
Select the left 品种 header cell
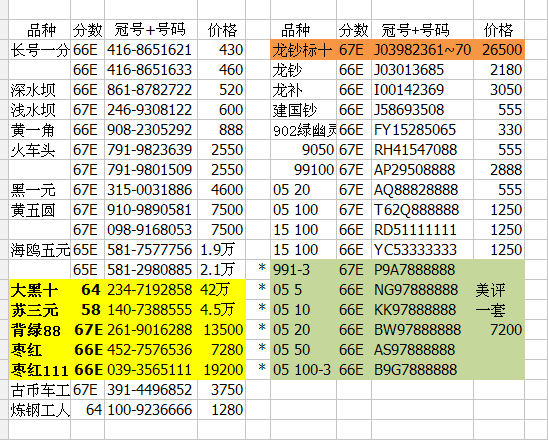(x=40, y=30)
